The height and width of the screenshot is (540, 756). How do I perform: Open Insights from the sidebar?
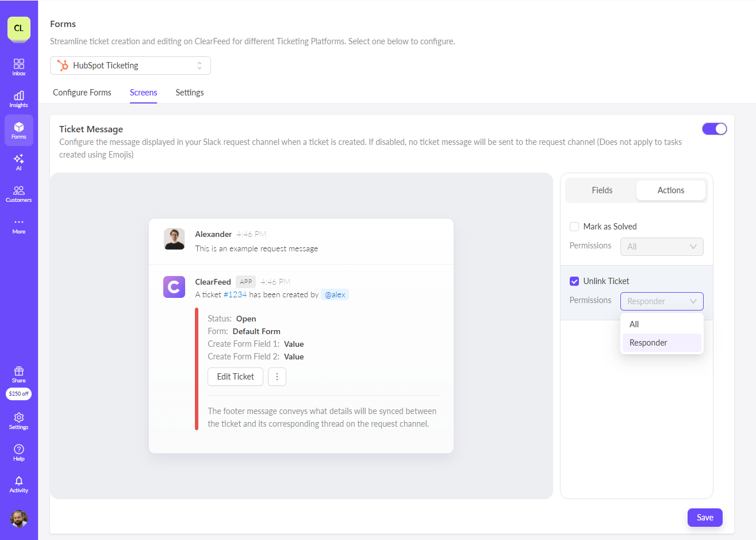[x=19, y=98]
